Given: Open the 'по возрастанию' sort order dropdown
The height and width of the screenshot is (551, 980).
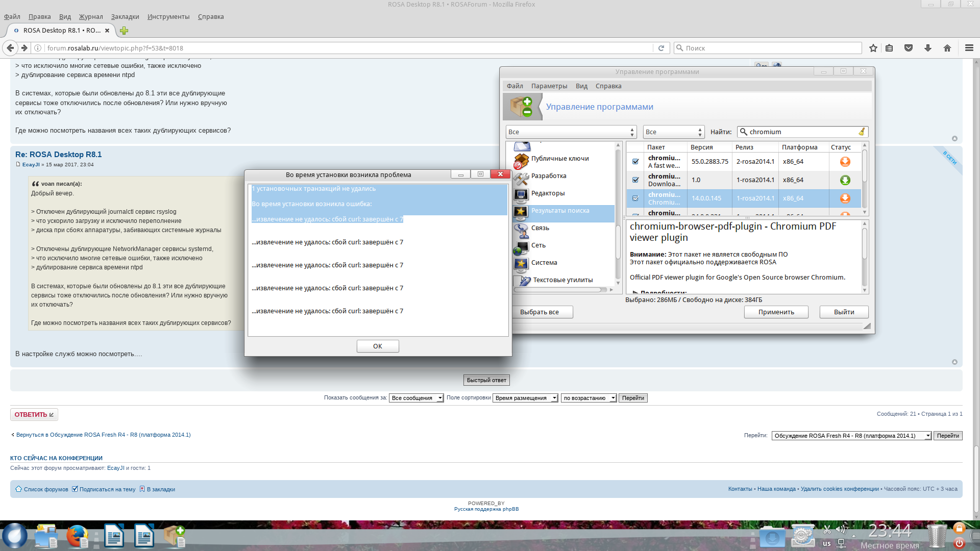Looking at the screenshot, I should click(589, 398).
